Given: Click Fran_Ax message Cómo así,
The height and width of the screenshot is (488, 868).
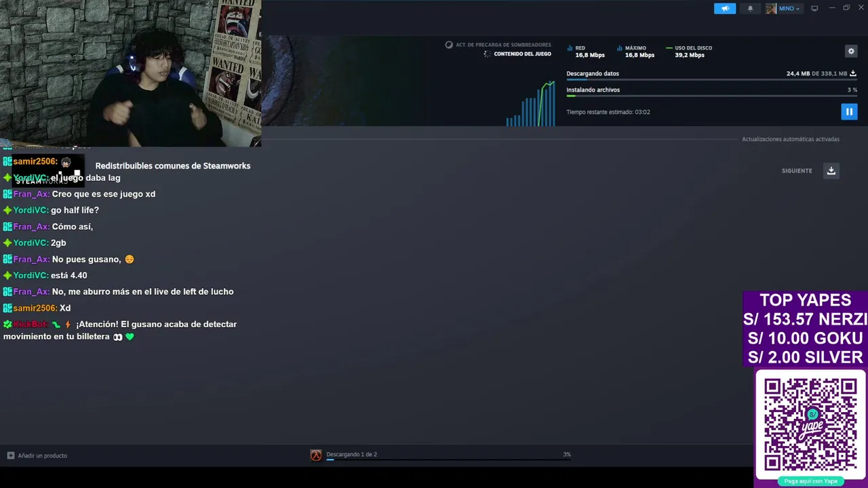Looking at the screenshot, I should [x=48, y=226].
